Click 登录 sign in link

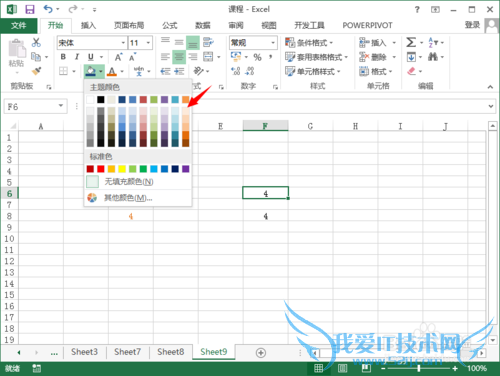[472, 25]
